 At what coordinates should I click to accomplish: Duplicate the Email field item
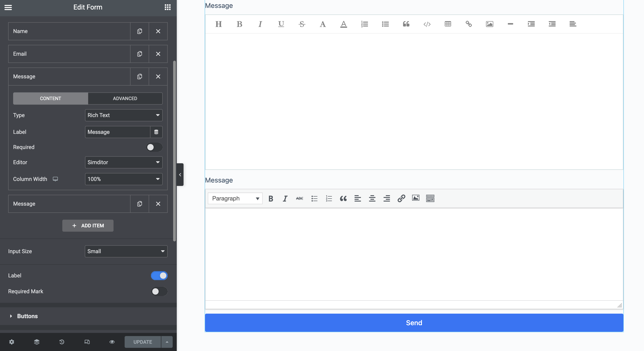(140, 54)
